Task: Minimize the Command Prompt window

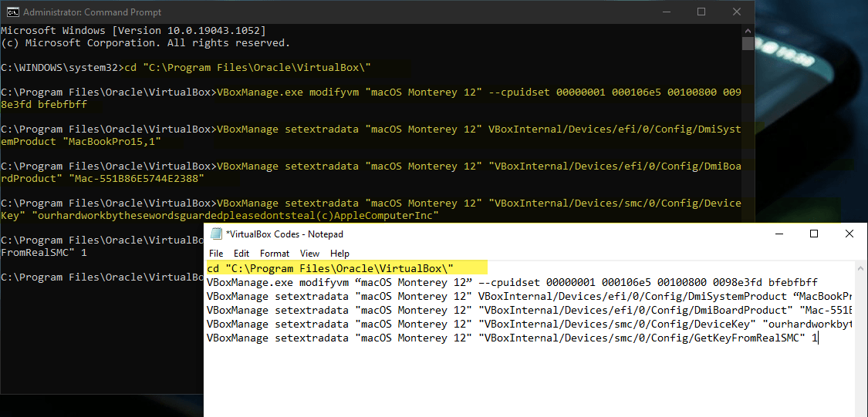Action: point(666,12)
